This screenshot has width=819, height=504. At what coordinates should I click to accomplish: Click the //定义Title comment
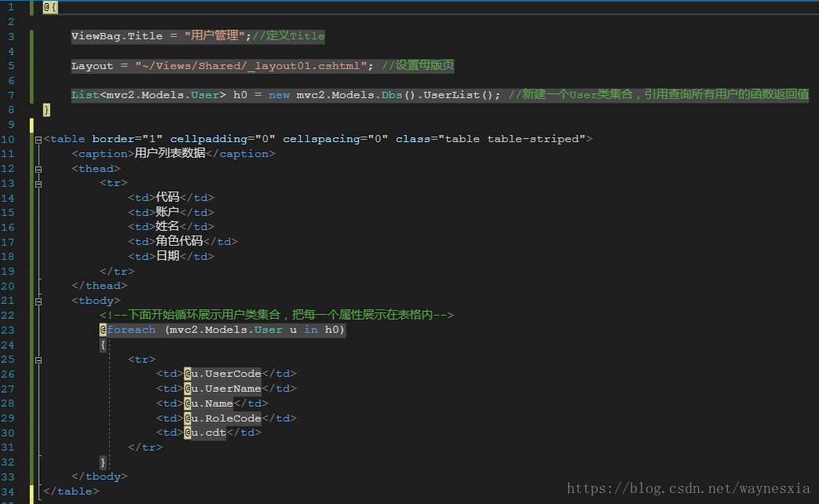click(288, 36)
